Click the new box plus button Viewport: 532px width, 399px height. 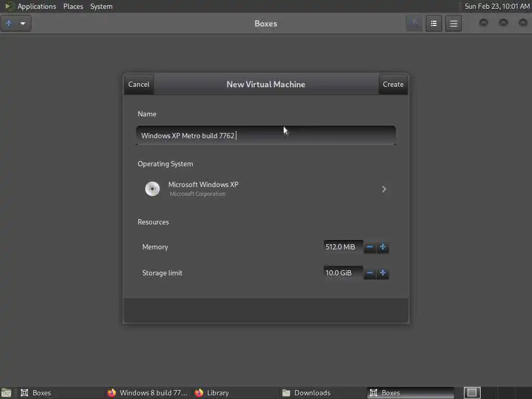[9, 23]
